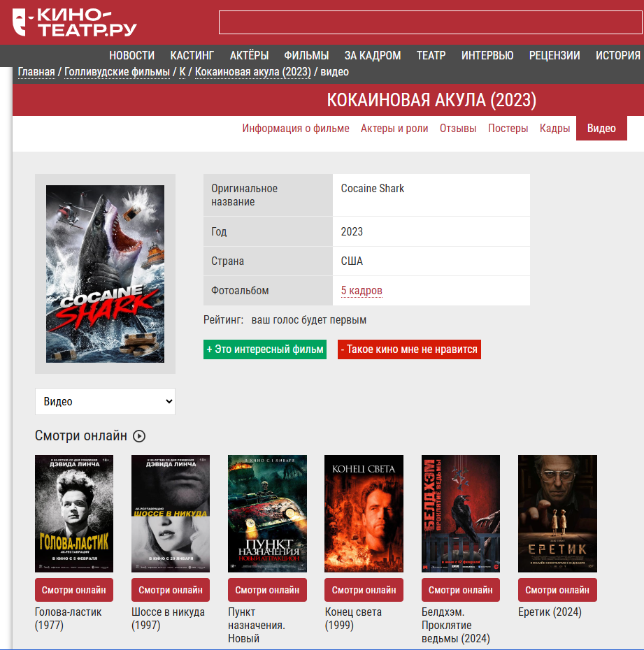Open the Конец света (1999) title link
Viewport: 644px width, 650px height.
pyautogui.click(x=353, y=619)
